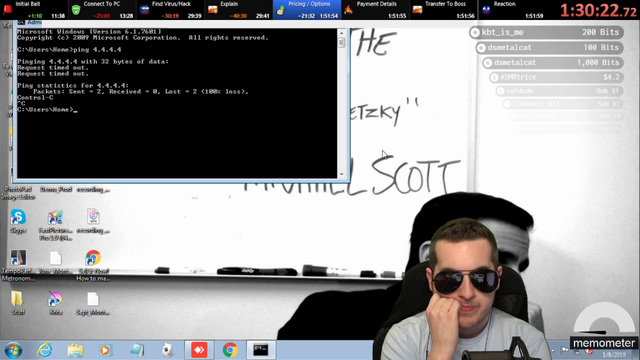This screenshot has height=360, width=640.
Task: Open the recording audio file below the PhotoPad row
Action: click(x=93, y=221)
